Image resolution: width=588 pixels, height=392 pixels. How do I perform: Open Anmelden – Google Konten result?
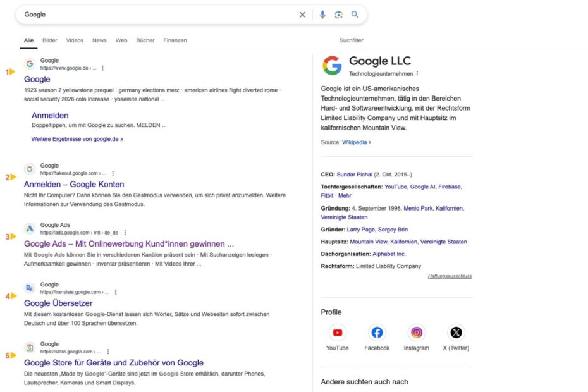[x=74, y=184]
